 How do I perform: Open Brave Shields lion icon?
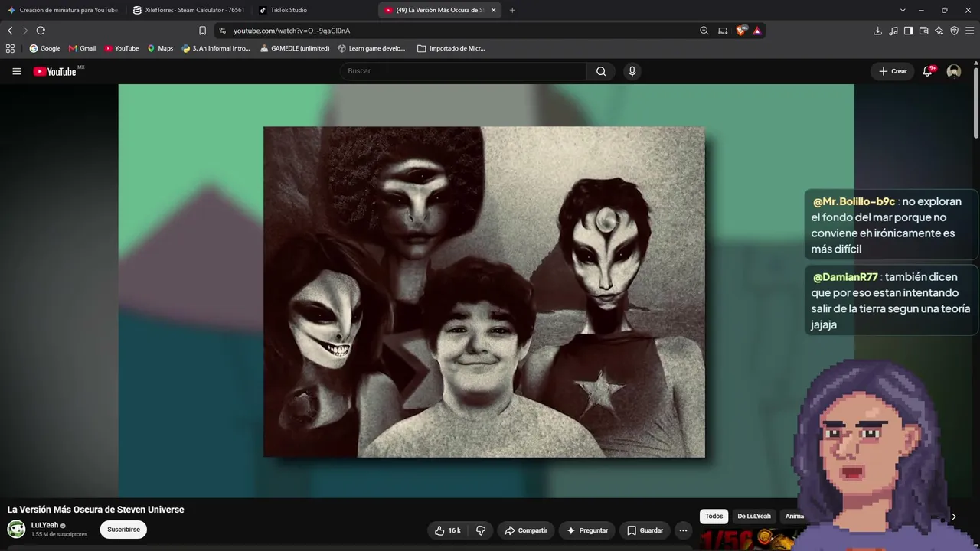point(741,31)
